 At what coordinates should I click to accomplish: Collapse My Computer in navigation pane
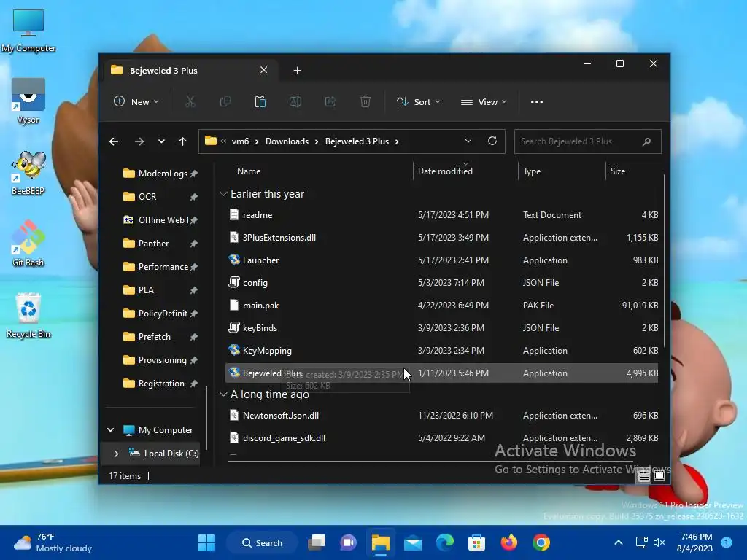[x=111, y=430]
